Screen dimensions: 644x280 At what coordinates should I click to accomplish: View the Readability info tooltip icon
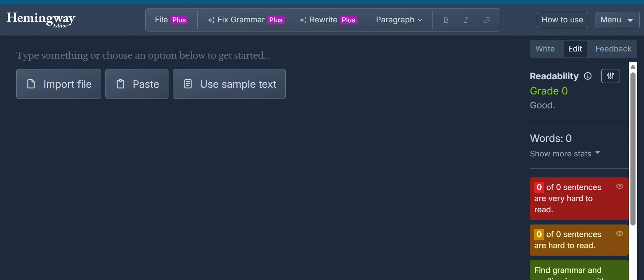coord(588,76)
